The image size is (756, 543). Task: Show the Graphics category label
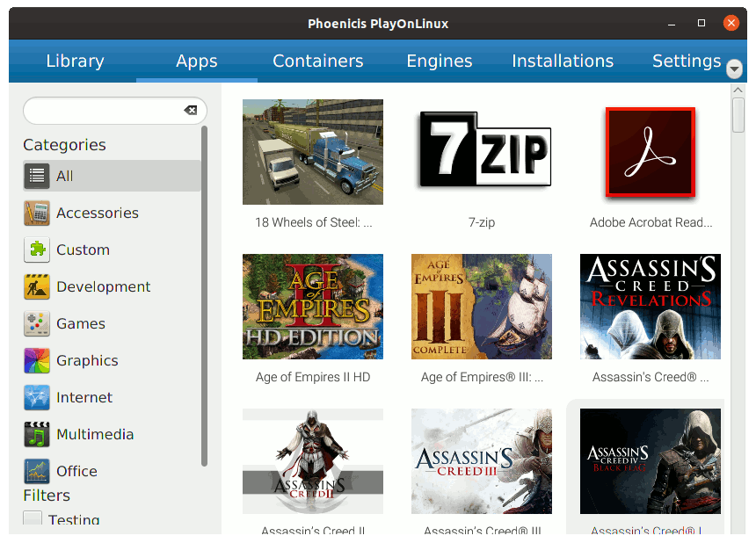tap(87, 360)
